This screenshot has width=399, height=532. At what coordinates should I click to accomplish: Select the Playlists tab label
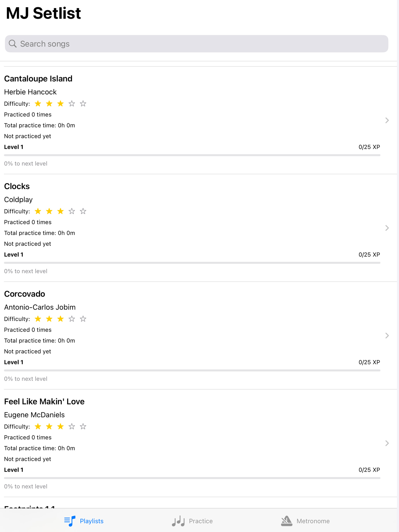(x=92, y=521)
